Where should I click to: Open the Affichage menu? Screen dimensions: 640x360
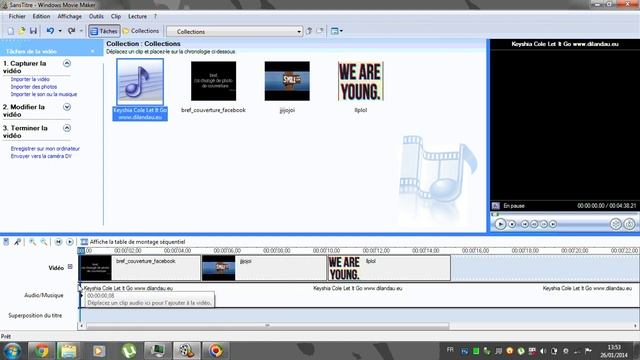[x=69, y=16]
